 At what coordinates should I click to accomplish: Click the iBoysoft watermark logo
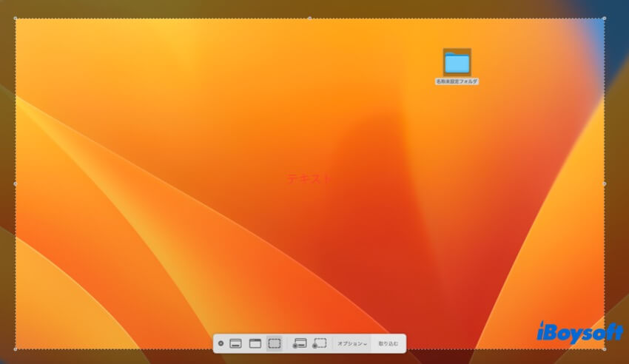pos(579,332)
